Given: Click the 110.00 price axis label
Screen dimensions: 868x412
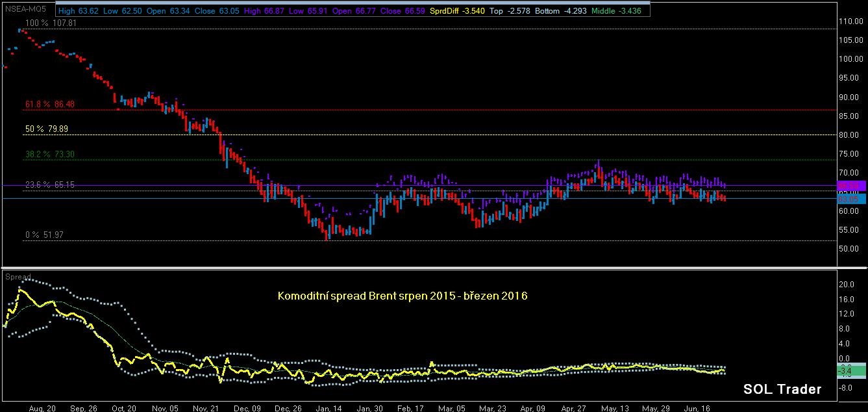Looking at the screenshot, I should pos(851,21).
